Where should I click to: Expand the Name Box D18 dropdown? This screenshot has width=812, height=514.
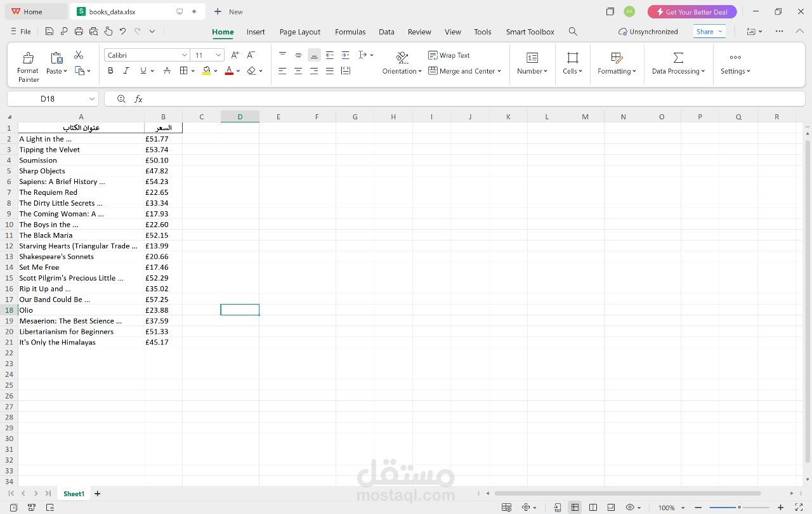(92, 99)
